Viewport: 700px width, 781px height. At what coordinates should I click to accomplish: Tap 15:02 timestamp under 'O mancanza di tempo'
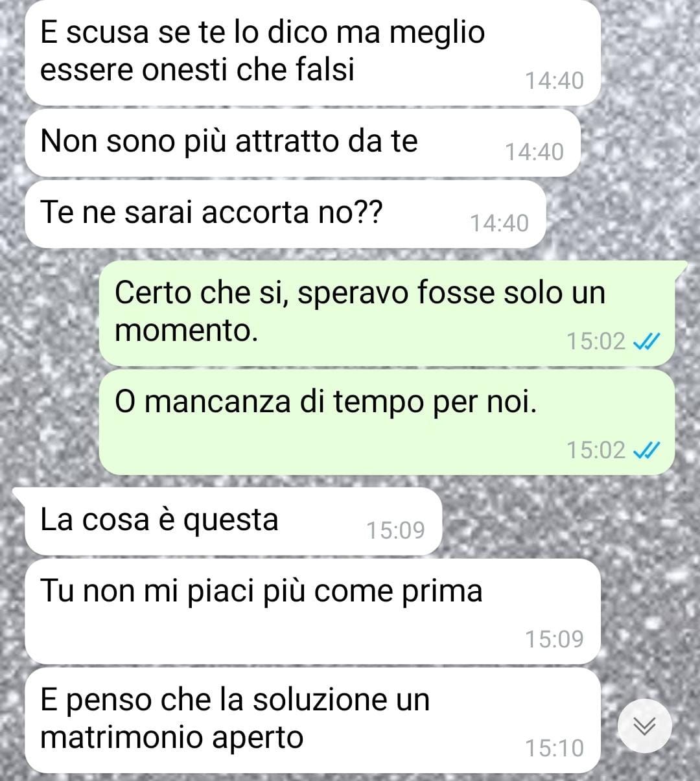tap(596, 450)
